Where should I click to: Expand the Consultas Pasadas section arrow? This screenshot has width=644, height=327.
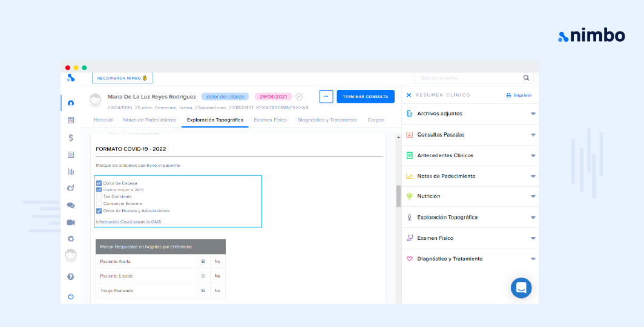tap(533, 135)
